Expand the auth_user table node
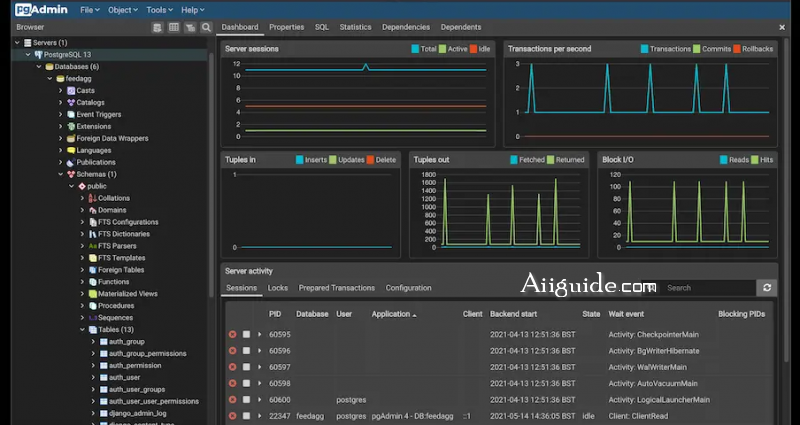 coord(93,378)
